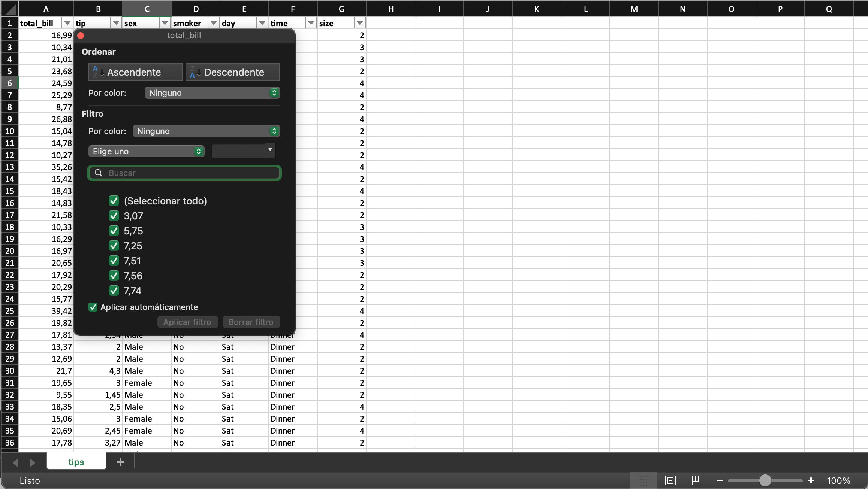Click the Borrar filtro button
This screenshot has height=489, width=868.
coord(251,322)
